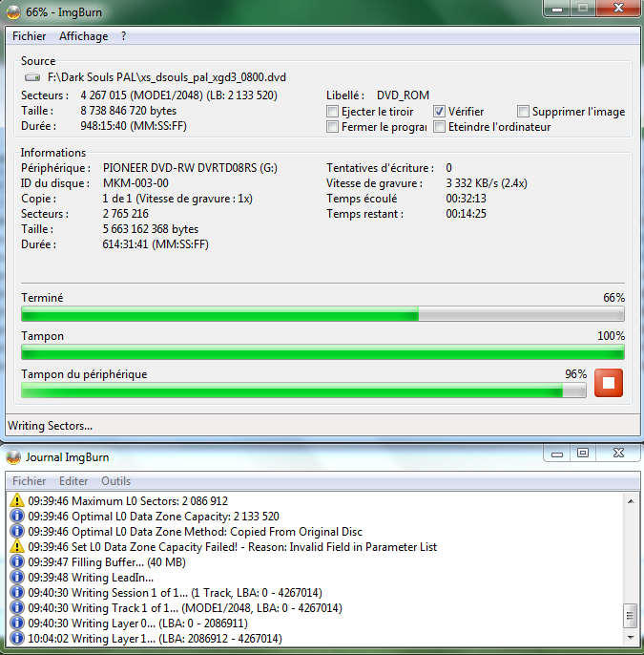Screen dimensions: 644x655
Task: Open the Fichier menu in ImgBurn
Action: (x=30, y=36)
